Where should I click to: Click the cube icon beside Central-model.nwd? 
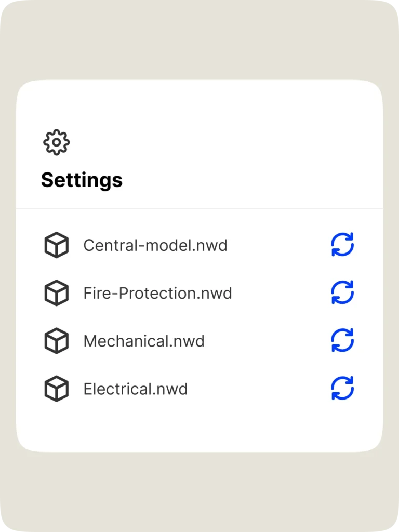coord(56,245)
